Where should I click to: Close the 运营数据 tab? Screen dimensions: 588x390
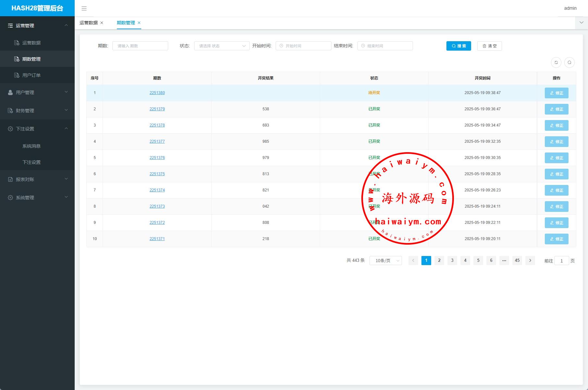tap(102, 23)
